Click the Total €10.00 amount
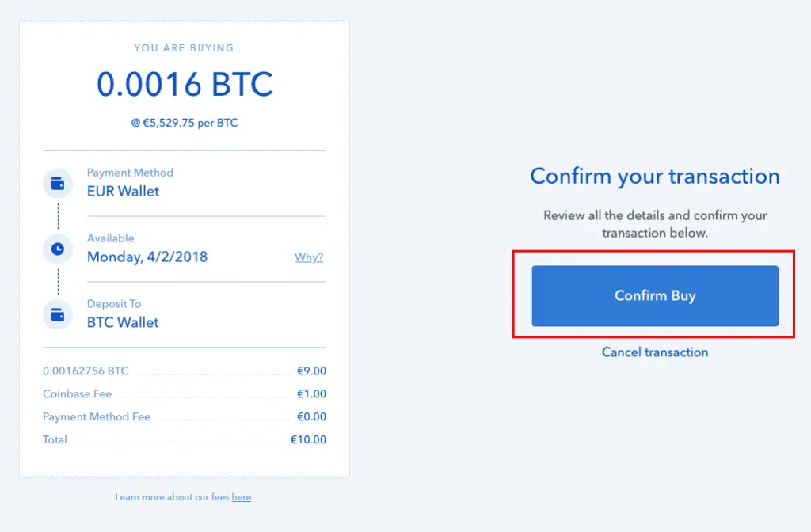The image size is (811, 532). [308, 439]
